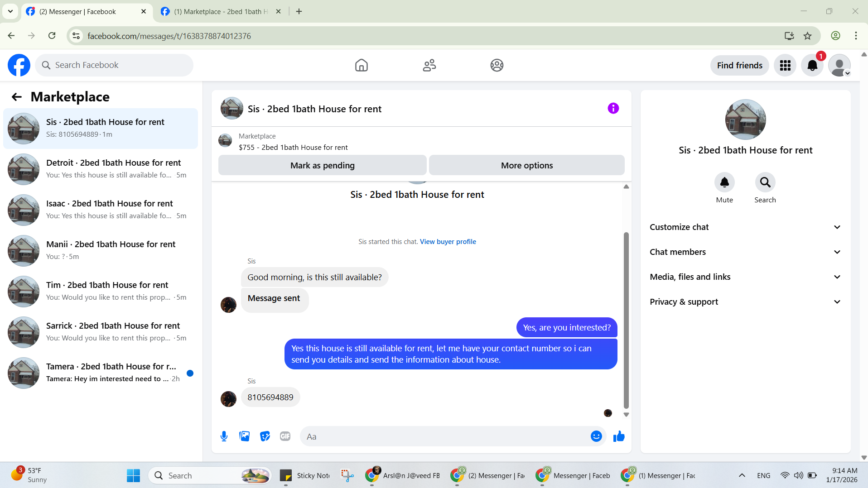Click the 8105694889 message bubble
The height and width of the screenshot is (488, 868).
click(270, 397)
